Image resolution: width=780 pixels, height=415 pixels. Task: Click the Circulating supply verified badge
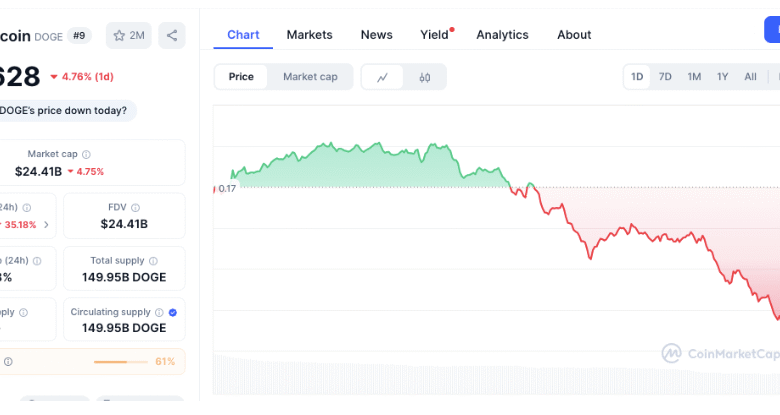pyautogui.click(x=173, y=312)
